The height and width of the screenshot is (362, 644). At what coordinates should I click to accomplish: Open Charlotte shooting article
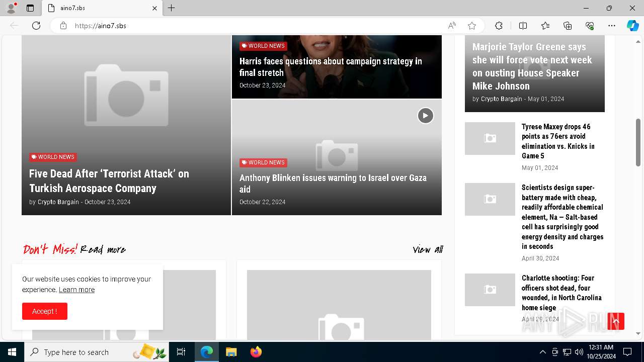pyautogui.click(x=561, y=293)
